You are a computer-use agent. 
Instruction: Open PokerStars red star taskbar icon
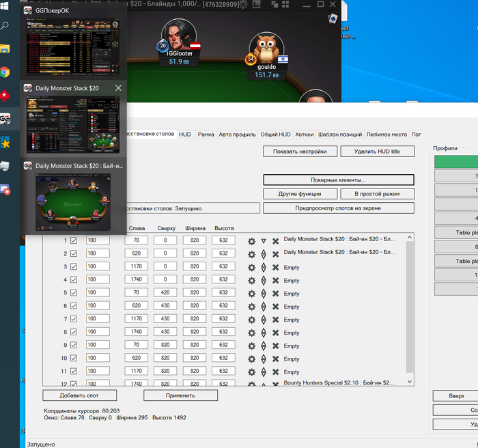pos(5,96)
